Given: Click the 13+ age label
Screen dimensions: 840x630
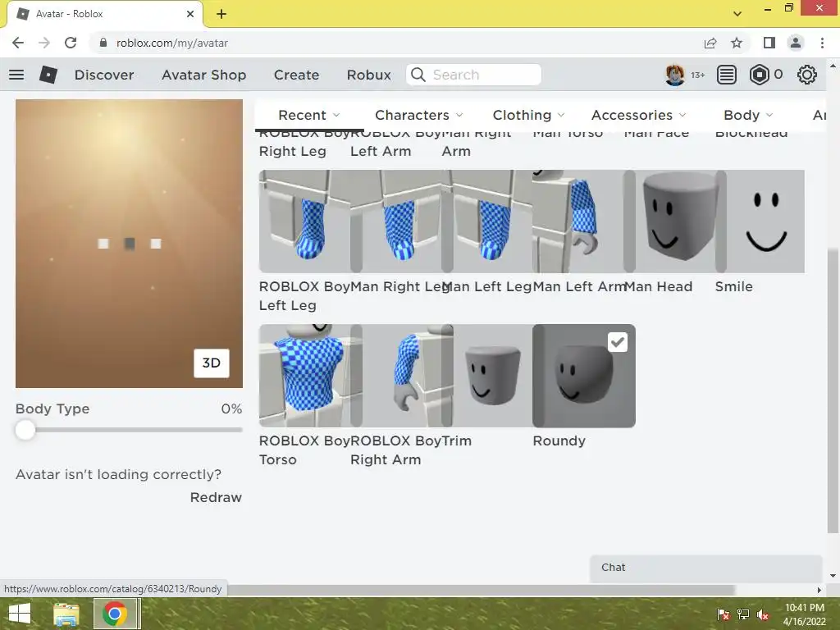Looking at the screenshot, I should pos(697,75).
